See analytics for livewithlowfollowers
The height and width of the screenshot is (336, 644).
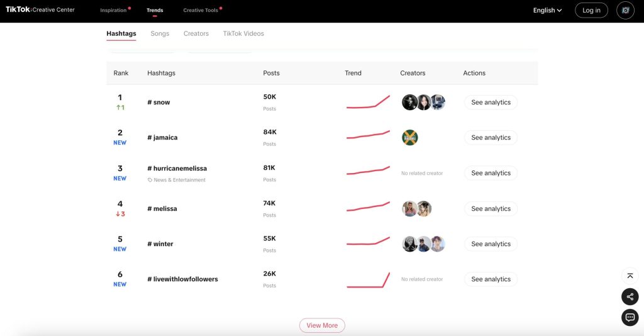491,279
